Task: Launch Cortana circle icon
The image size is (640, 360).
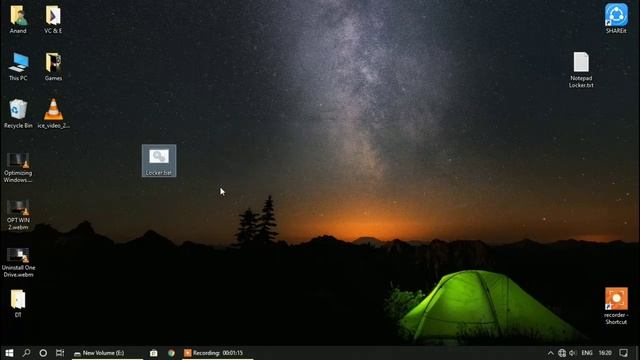Action: click(43, 353)
